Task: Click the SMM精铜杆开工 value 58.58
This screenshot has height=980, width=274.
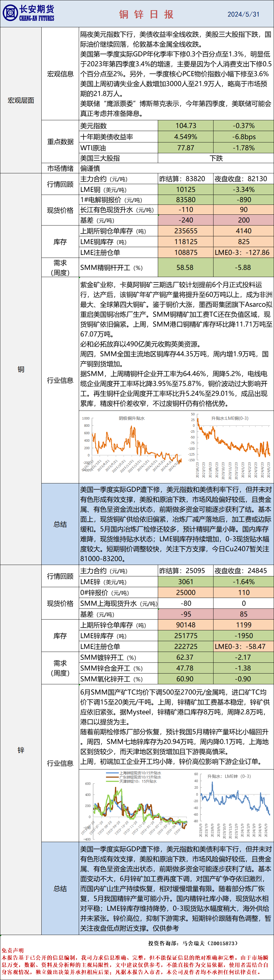Action: pos(185,267)
